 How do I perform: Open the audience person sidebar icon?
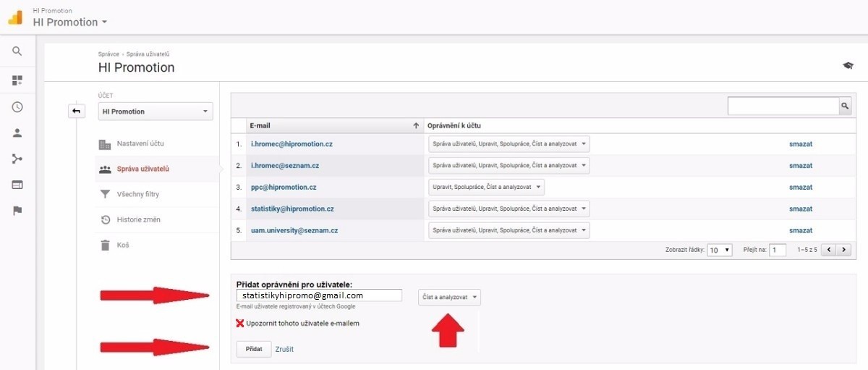point(17,133)
